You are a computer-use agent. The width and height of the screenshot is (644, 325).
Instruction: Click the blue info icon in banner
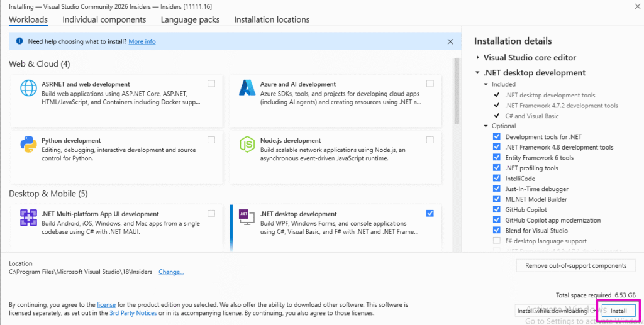click(19, 41)
